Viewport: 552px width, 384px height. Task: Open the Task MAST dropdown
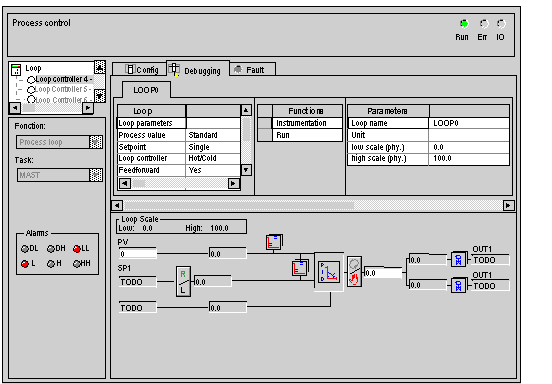96,175
